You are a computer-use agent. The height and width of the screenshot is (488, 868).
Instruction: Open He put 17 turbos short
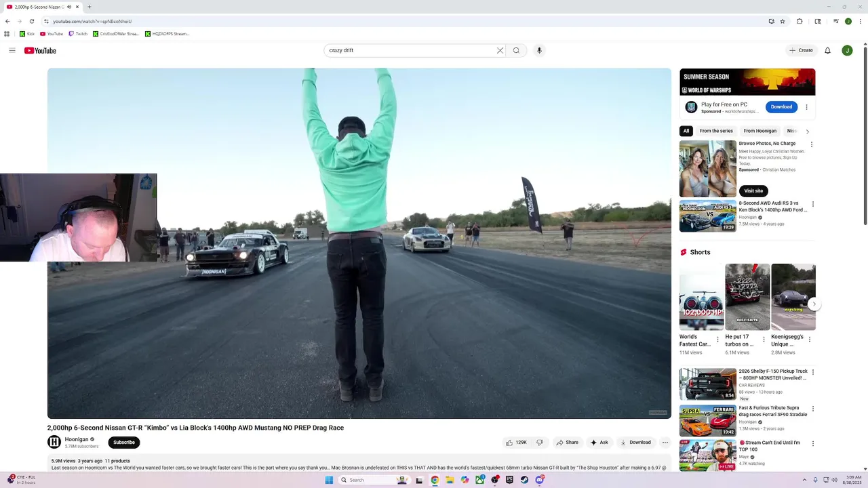(x=747, y=297)
